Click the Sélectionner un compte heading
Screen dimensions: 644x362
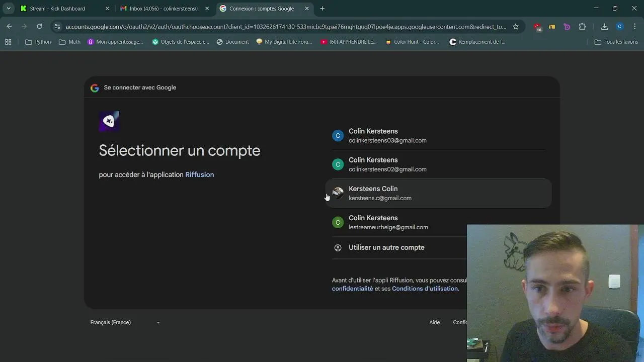(x=180, y=150)
